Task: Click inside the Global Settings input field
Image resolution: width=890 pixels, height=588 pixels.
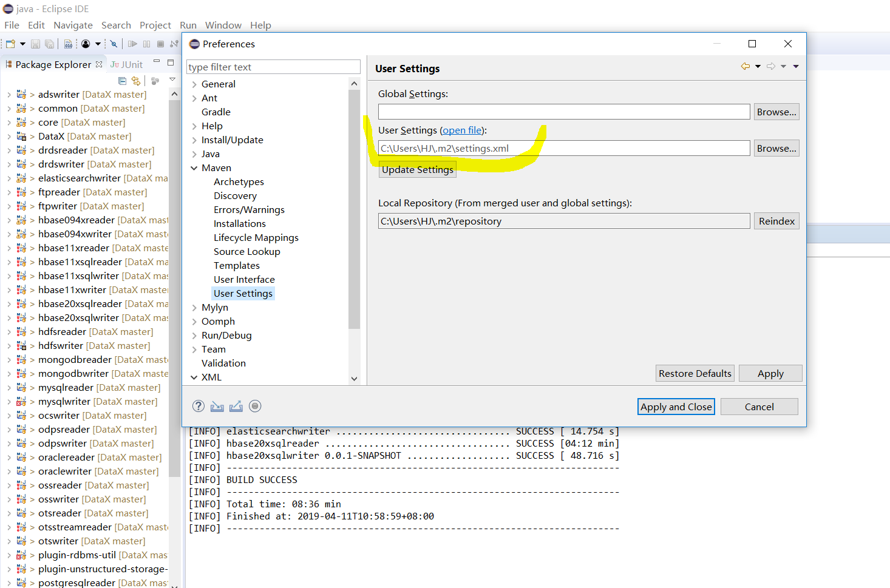Action: coord(563,112)
